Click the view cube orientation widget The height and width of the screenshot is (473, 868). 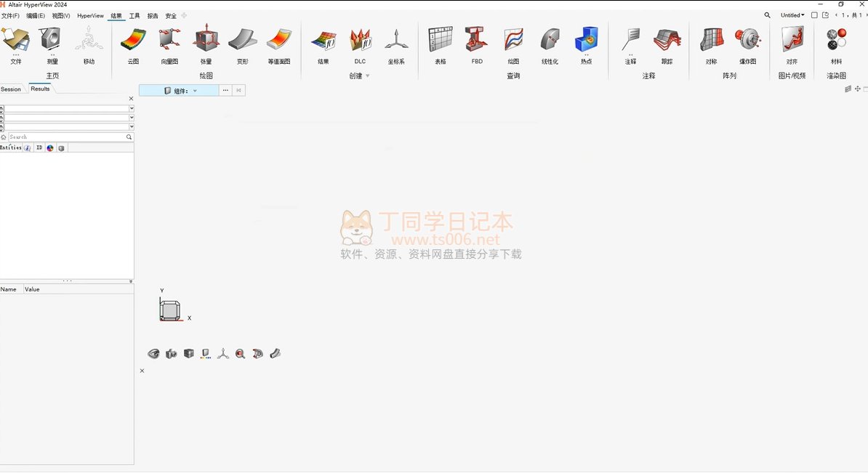pyautogui.click(x=170, y=310)
